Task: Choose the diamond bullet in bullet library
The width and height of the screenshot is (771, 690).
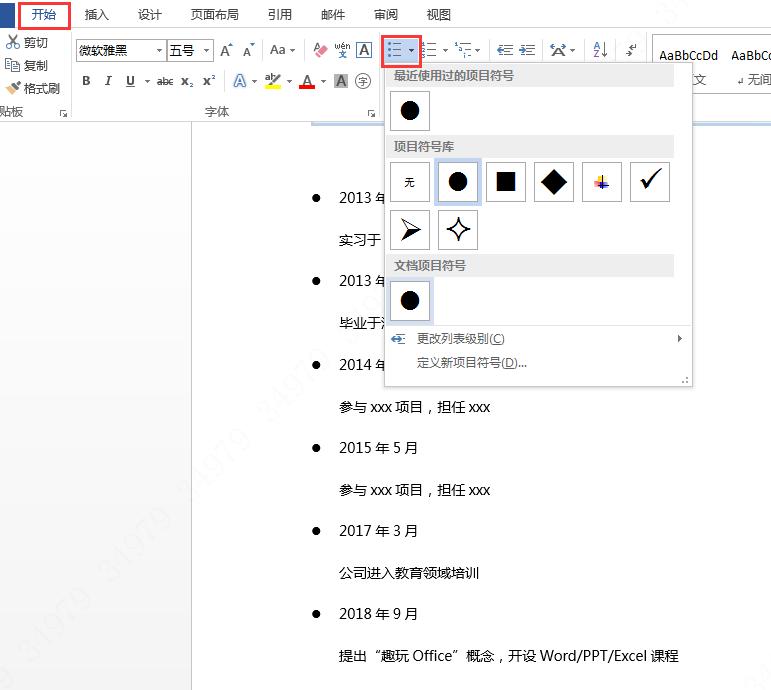Action: point(554,182)
